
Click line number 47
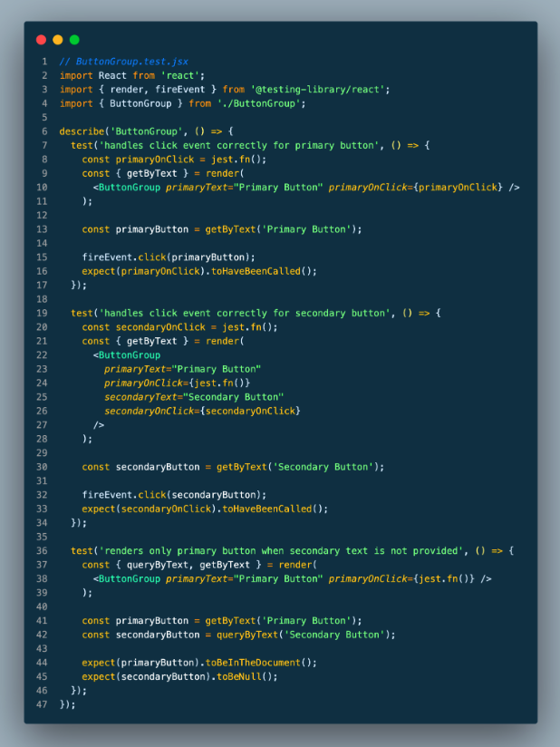(x=42, y=704)
